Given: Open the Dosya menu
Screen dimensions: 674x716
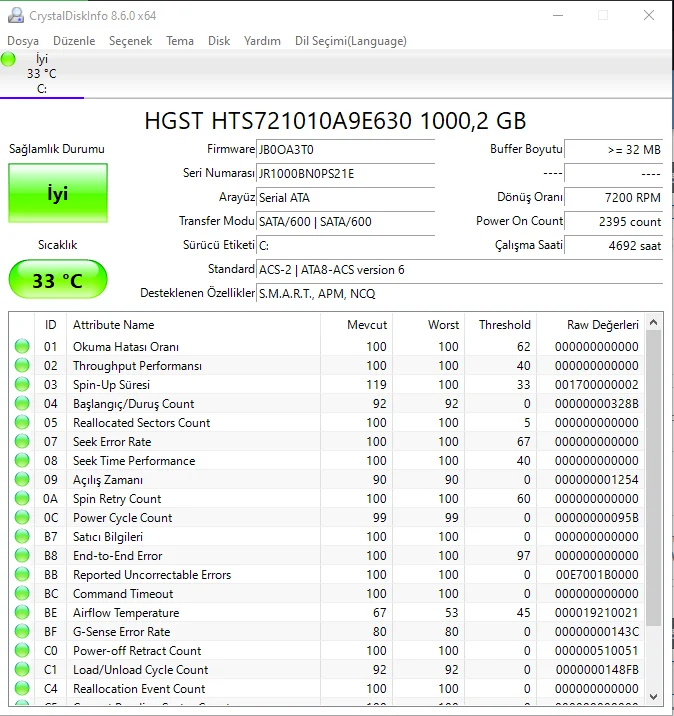Looking at the screenshot, I should click(x=23, y=41).
